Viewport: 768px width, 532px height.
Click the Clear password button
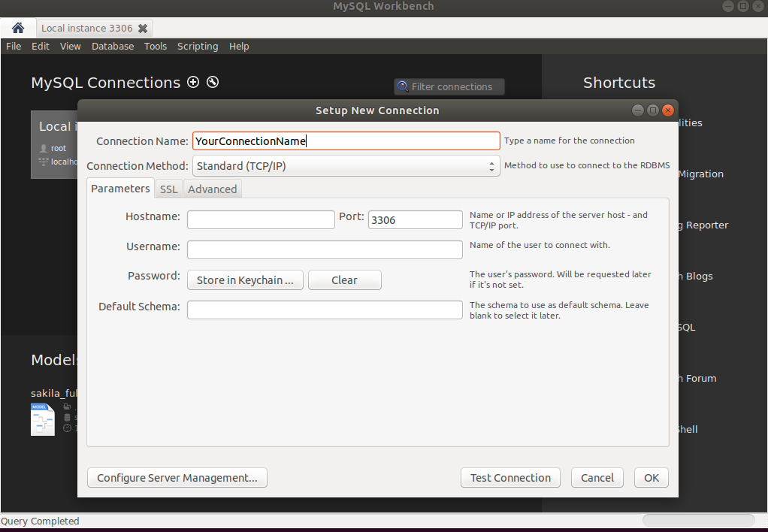coord(345,280)
